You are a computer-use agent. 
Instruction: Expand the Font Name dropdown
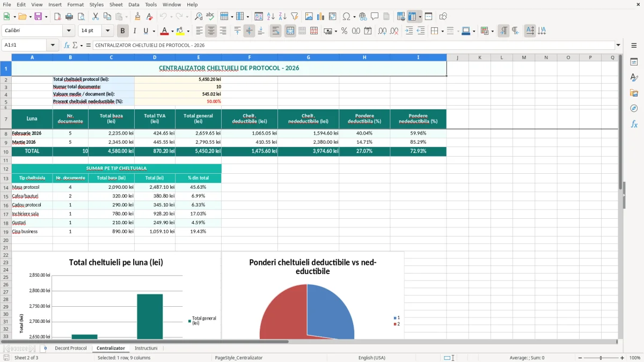tap(68, 31)
